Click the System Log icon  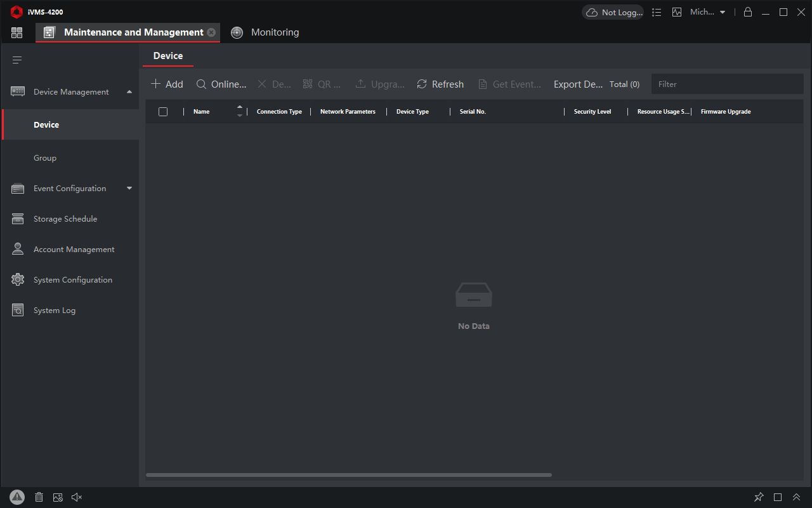(x=18, y=310)
